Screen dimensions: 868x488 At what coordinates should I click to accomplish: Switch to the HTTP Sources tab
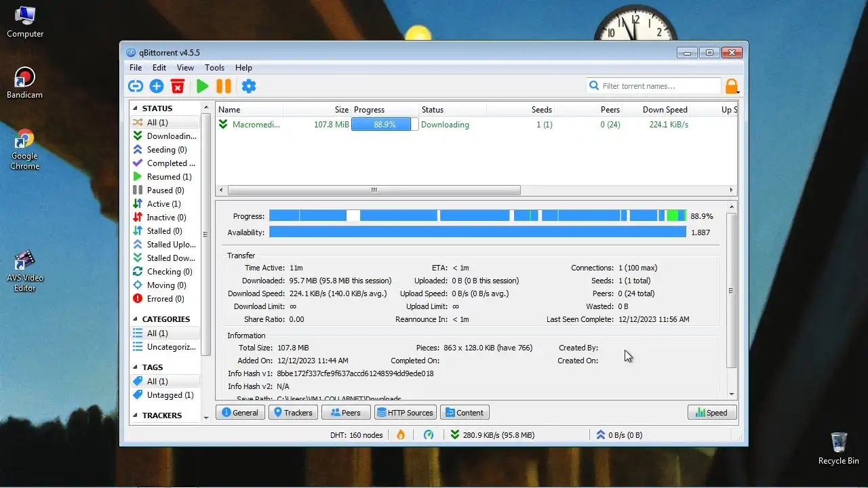coord(405,413)
